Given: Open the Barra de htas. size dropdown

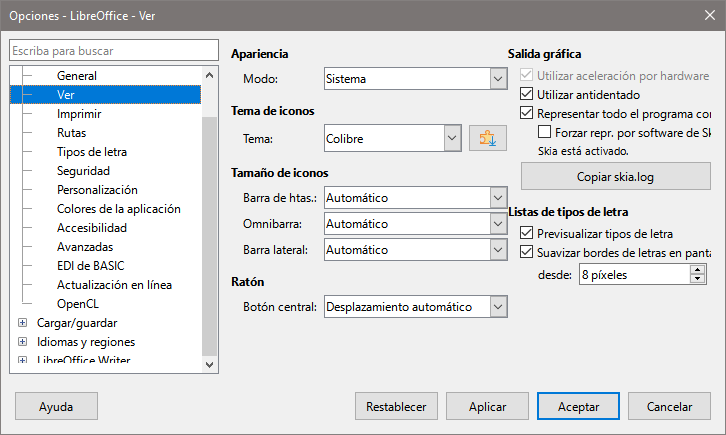Looking at the screenshot, I should click(x=415, y=198).
